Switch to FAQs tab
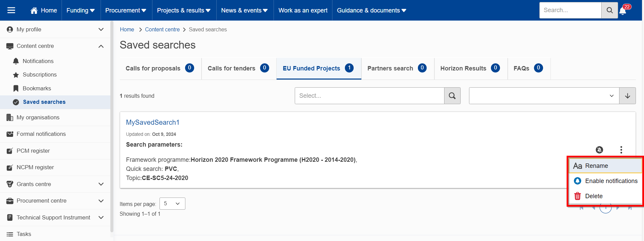 [529, 68]
